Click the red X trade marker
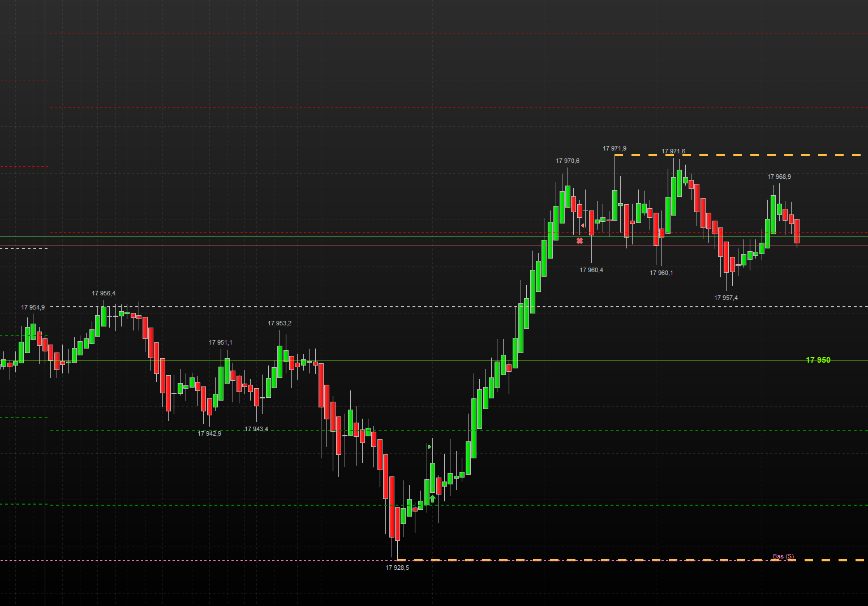This screenshot has width=868, height=606. click(579, 241)
